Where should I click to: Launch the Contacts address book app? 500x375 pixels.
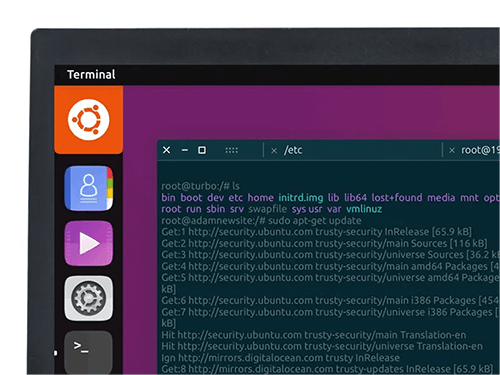[x=89, y=188]
